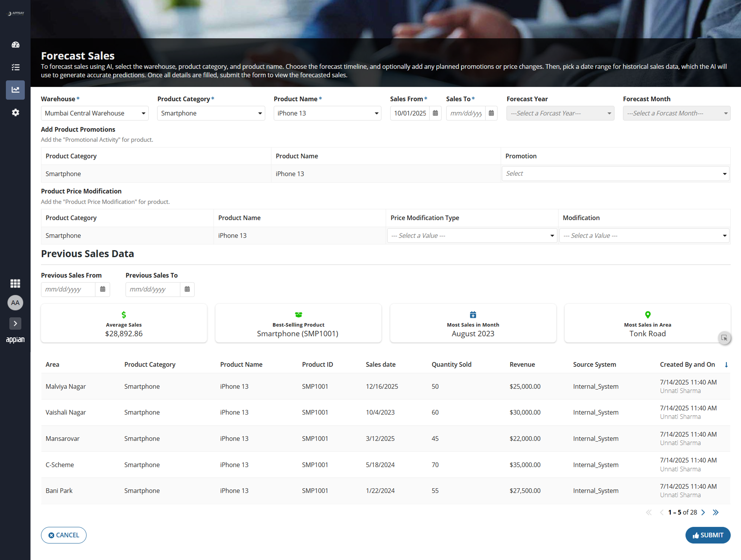The width and height of the screenshot is (741, 560).
Task: Click the dollar icon on Average Sales card
Action: (124, 315)
